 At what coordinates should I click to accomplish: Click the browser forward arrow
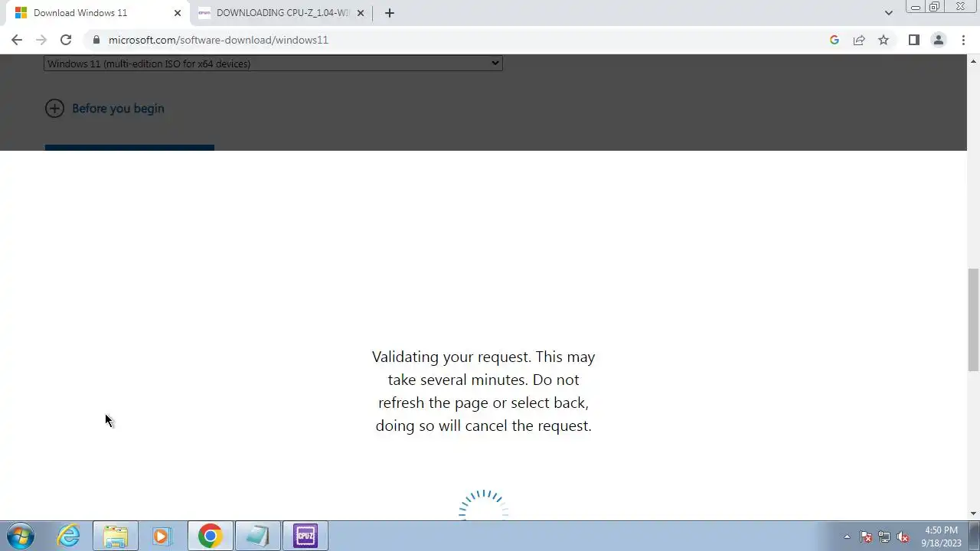pos(41,40)
